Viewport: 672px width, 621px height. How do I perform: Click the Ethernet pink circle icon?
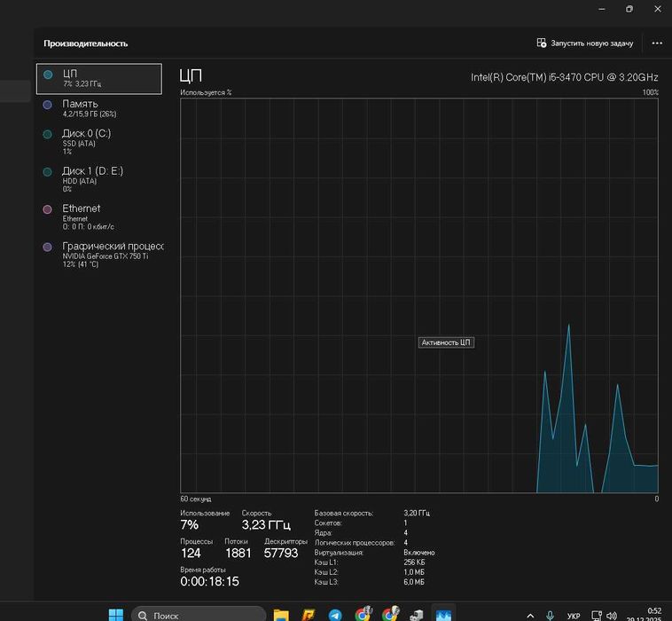point(48,209)
